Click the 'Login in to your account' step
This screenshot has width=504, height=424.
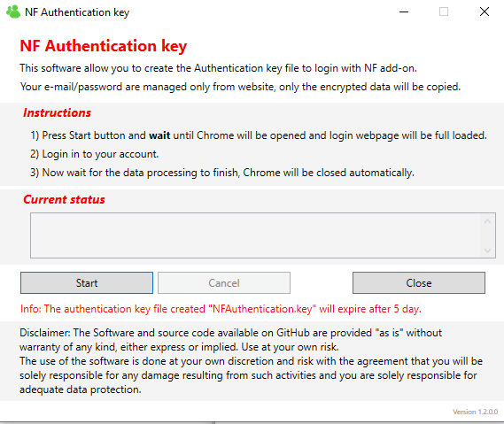pyautogui.click(x=95, y=154)
